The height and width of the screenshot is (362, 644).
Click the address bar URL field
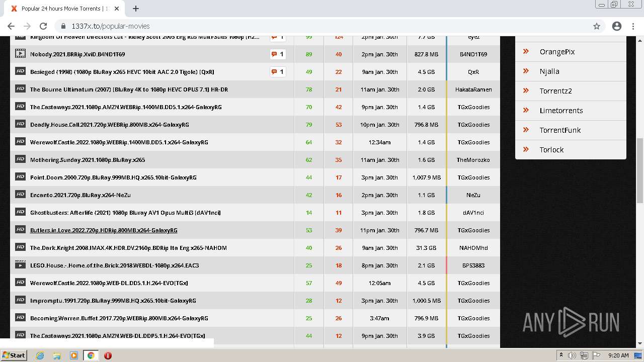click(322, 26)
